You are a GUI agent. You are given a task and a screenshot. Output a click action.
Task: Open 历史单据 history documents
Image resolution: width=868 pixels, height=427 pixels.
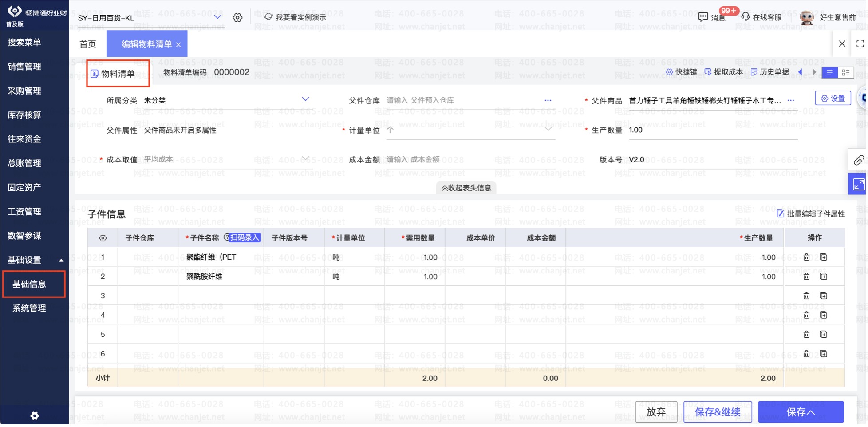(769, 72)
